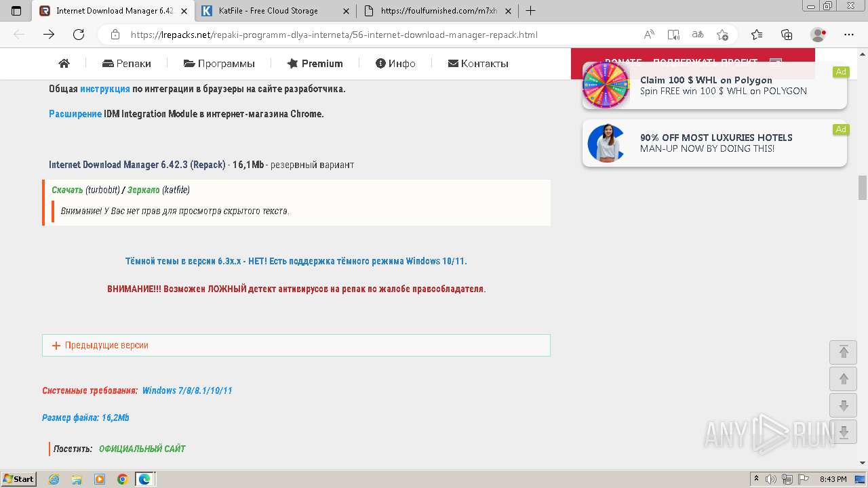Select text Размер файла: 16,2Mb
The image size is (868, 488).
tap(85, 418)
